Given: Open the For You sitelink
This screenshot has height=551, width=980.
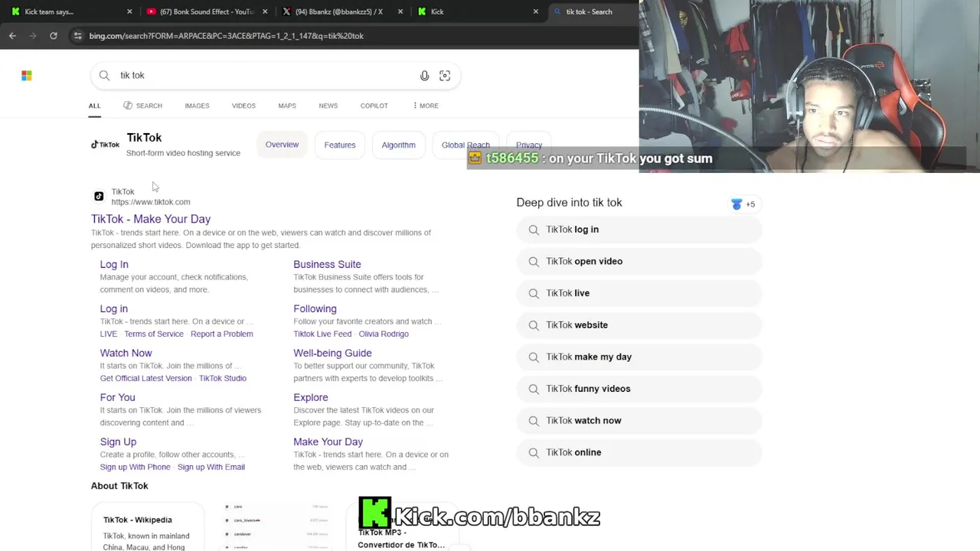Looking at the screenshot, I should point(117,397).
